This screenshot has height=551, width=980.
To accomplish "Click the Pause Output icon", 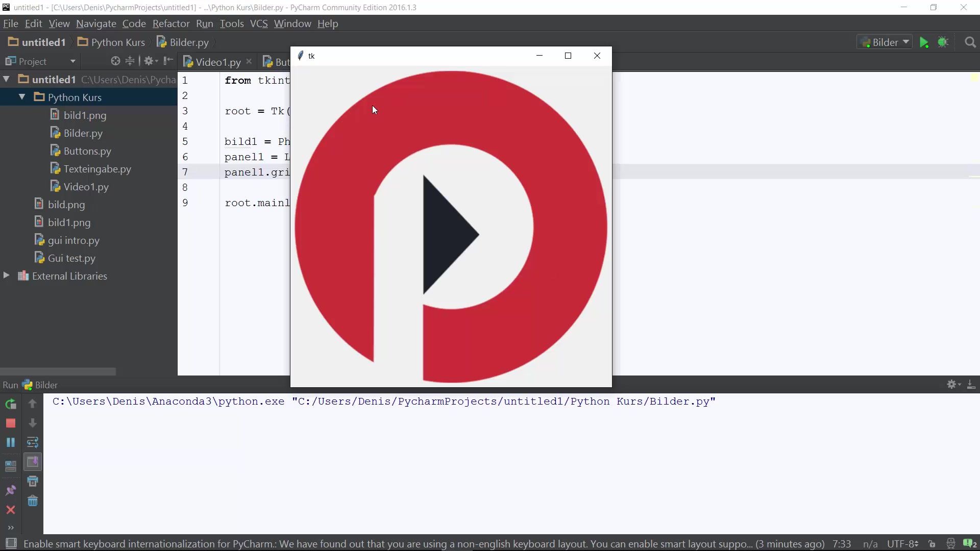I will click(x=11, y=442).
